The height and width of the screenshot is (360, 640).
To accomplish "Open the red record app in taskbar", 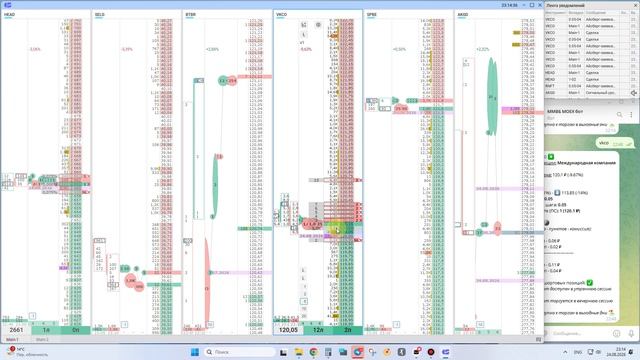I will click(431, 352).
